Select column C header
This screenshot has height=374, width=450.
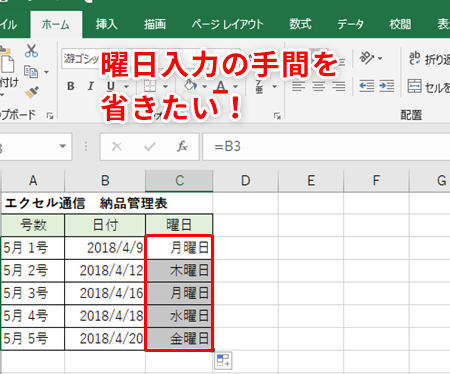point(179,181)
